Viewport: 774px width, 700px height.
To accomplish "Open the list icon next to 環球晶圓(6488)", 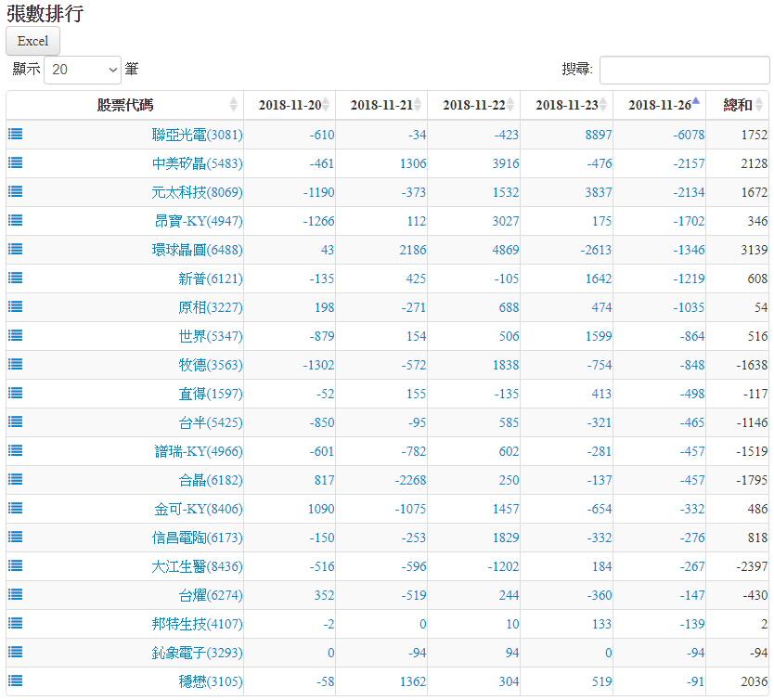I will [16, 249].
